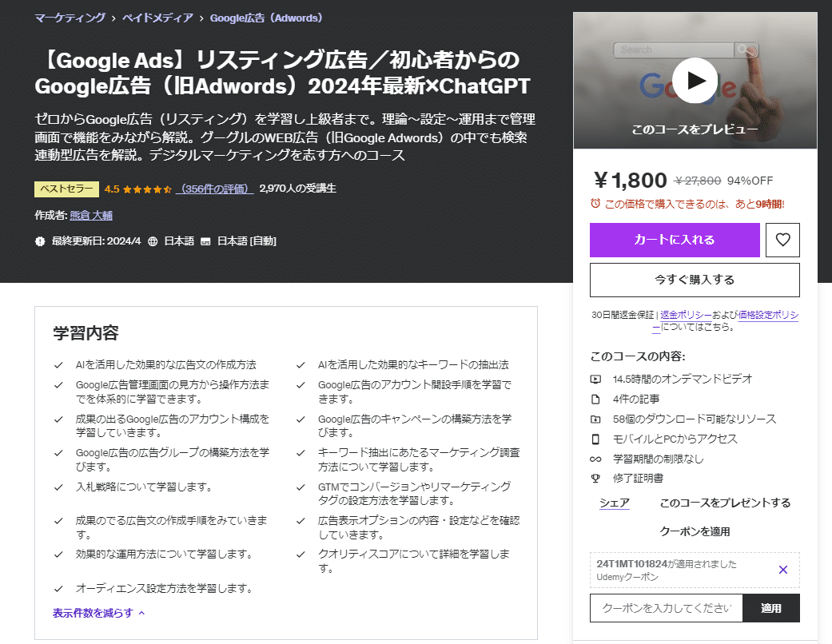Screen dimensions: 832x644
Task: Click the course title heading
Action: 282,73
